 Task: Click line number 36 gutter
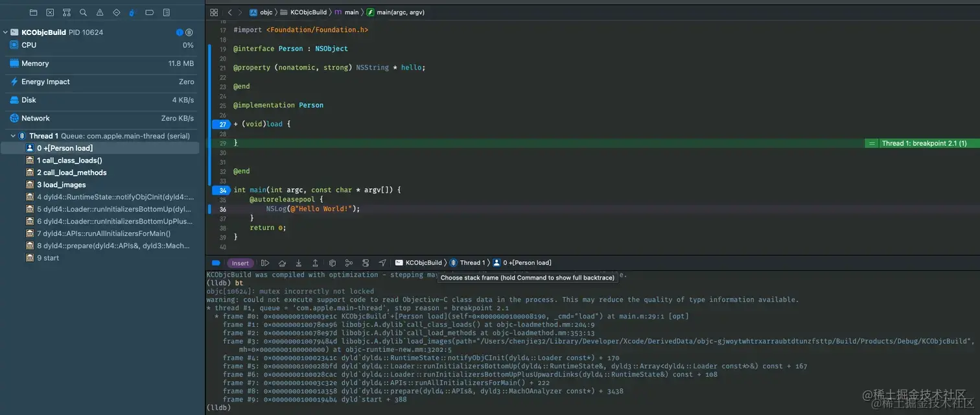[x=223, y=209]
